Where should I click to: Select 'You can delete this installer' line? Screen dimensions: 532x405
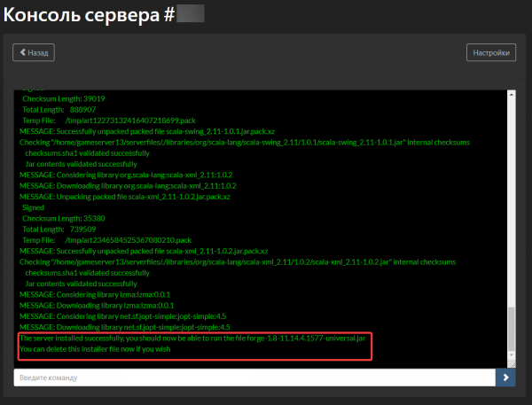pos(95,349)
